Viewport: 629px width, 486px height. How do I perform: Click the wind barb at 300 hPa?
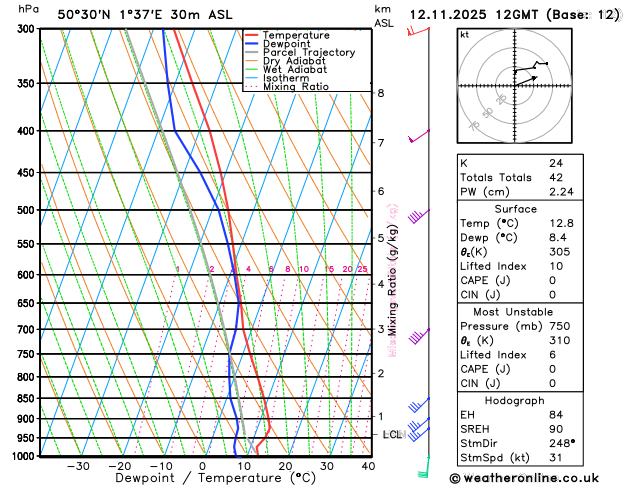point(418,31)
